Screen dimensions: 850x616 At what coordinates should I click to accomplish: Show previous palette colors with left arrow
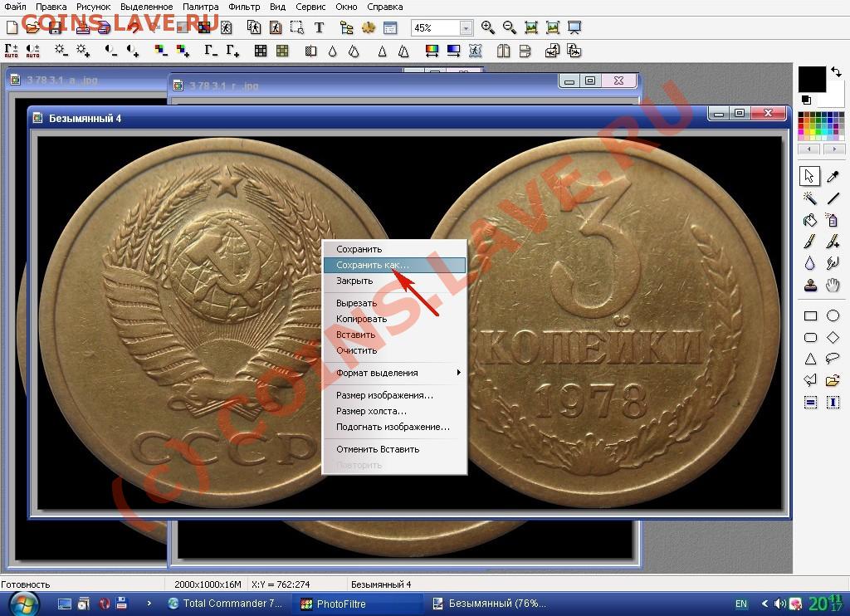[808, 149]
